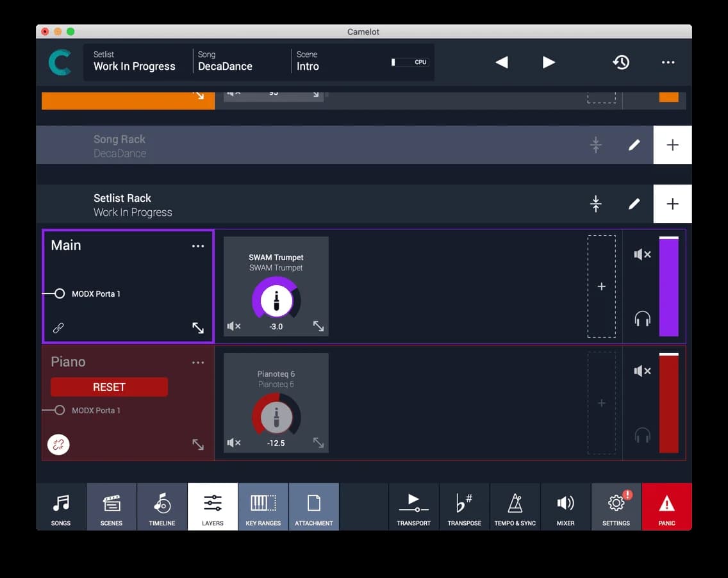The height and width of the screenshot is (578, 728).
Task: Open the Songs panel
Action: tap(60, 506)
